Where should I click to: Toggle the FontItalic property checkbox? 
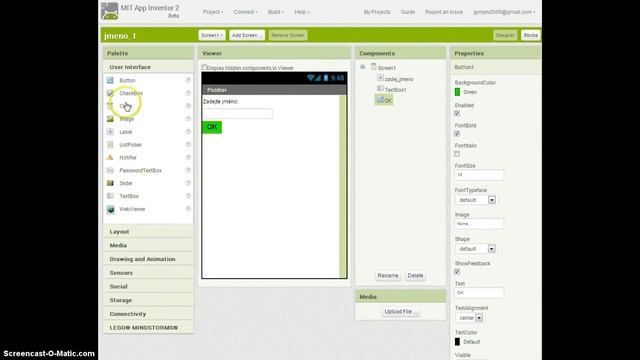[457, 154]
